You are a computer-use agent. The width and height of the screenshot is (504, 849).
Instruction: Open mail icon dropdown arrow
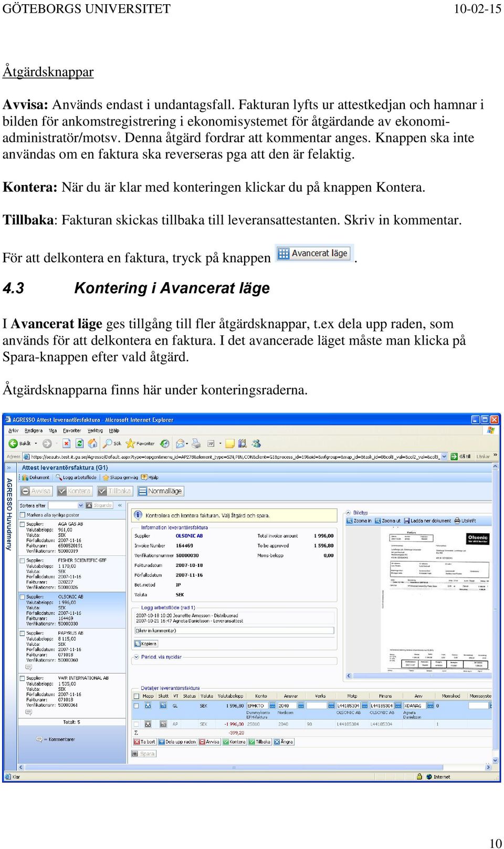pos(187,444)
